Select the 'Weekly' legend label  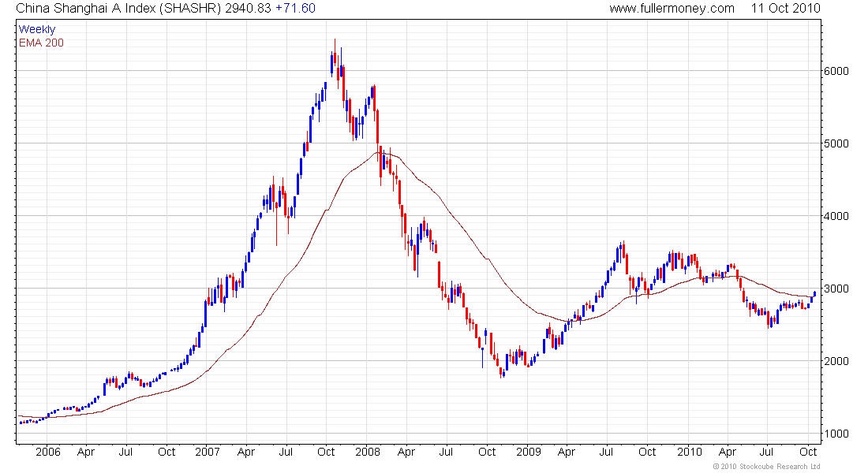click(x=37, y=29)
